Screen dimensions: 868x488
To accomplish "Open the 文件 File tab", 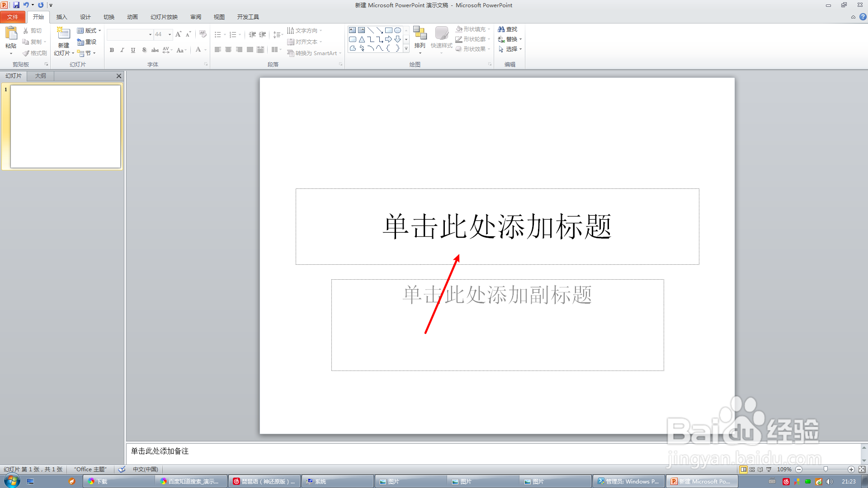I will (13, 17).
